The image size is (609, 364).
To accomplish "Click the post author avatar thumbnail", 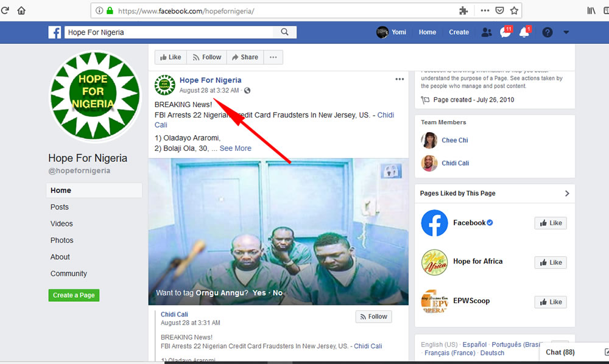I will [x=164, y=85].
